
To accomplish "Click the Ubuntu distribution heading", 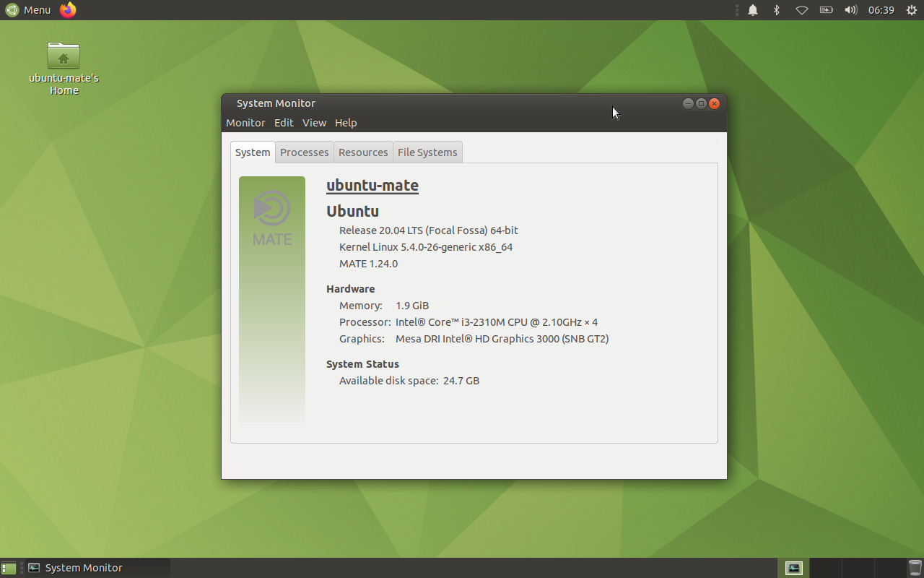I will (x=353, y=211).
